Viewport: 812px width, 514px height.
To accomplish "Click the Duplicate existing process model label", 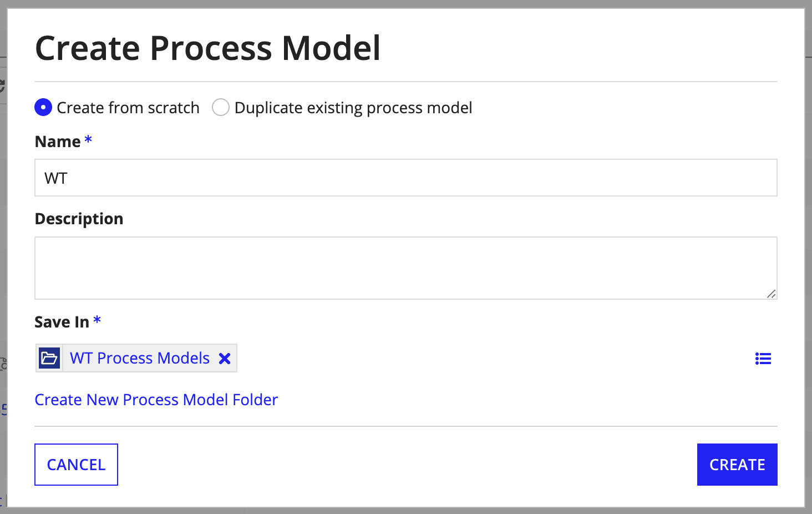I will (x=353, y=108).
